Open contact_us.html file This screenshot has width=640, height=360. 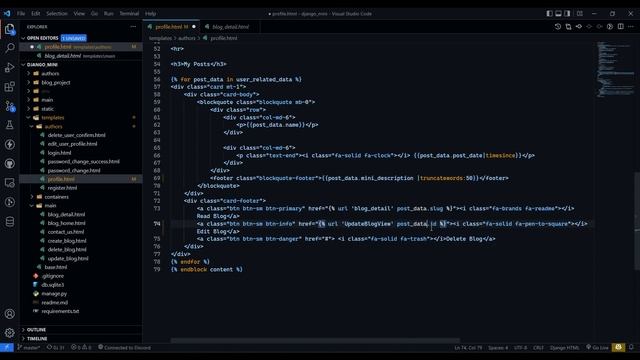tap(66, 232)
